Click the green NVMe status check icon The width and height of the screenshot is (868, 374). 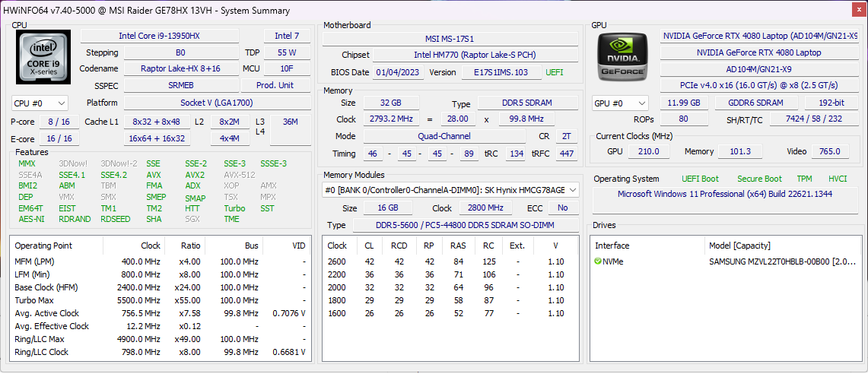[599, 261]
